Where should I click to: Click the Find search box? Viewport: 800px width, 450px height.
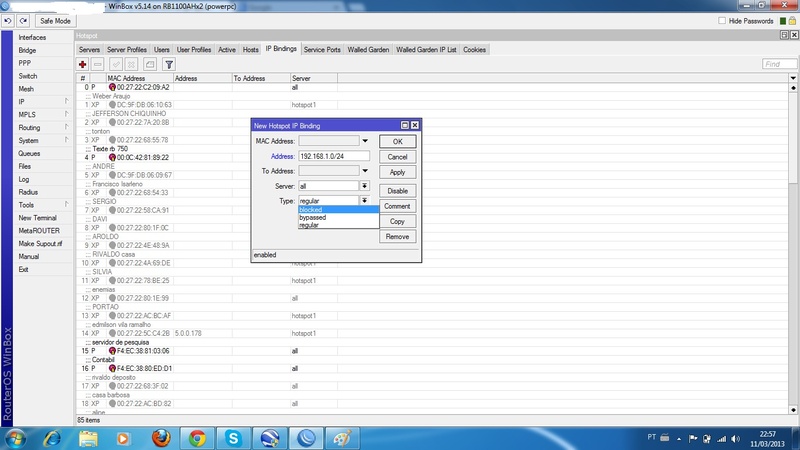(779, 64)
